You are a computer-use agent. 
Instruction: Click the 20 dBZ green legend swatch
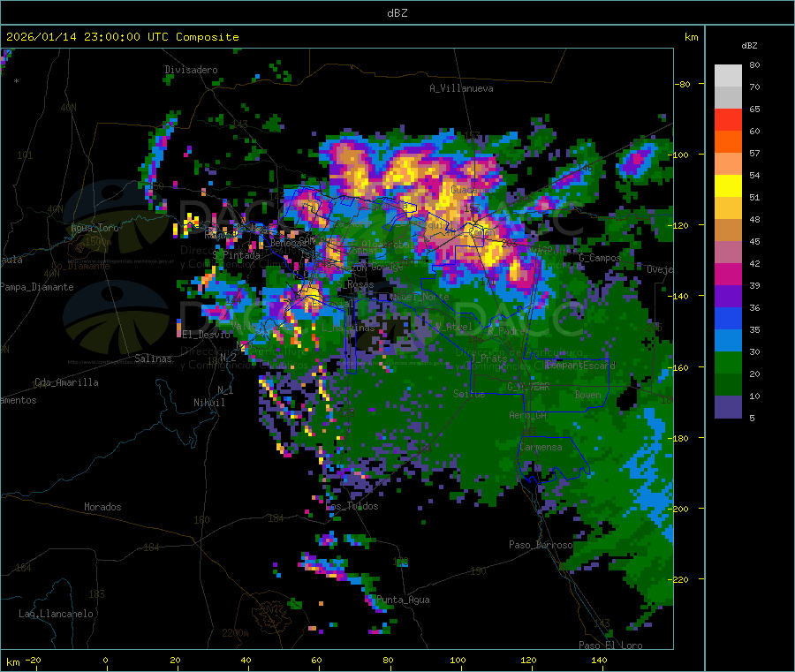[728, 362]
